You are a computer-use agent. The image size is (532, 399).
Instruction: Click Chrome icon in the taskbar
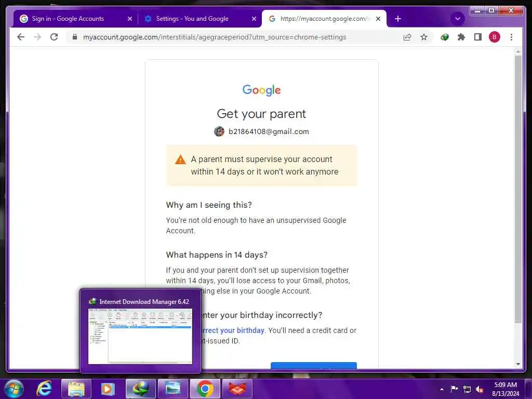click(x=205, y=389)
